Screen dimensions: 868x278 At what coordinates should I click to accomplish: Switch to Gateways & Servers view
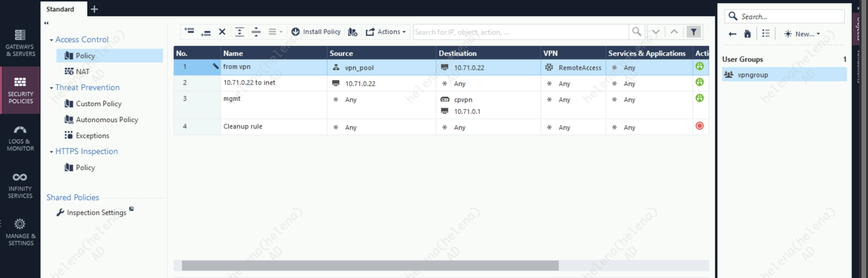tap(20, 43)
